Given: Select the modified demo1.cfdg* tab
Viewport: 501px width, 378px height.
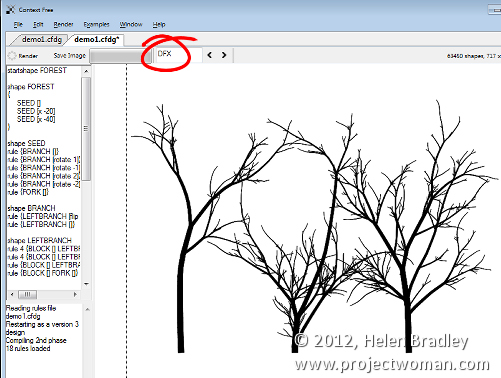Looking at the screenshot, I should (96, 40).
